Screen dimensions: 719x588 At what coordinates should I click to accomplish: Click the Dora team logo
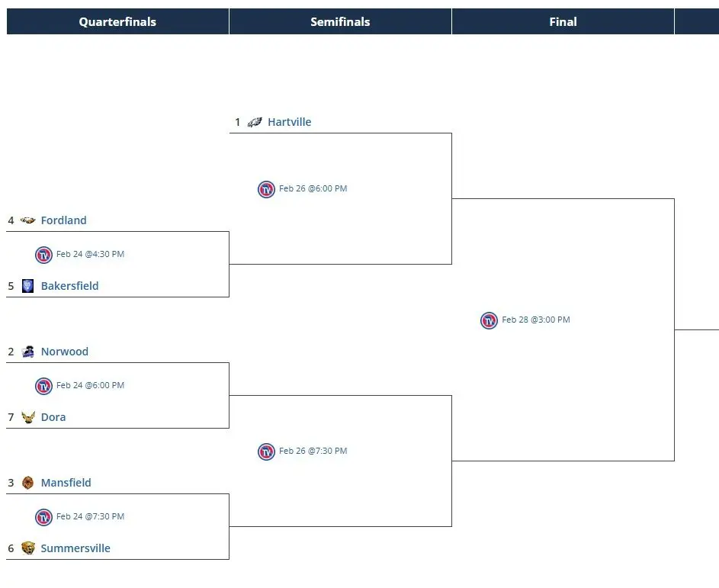[29, 417]
